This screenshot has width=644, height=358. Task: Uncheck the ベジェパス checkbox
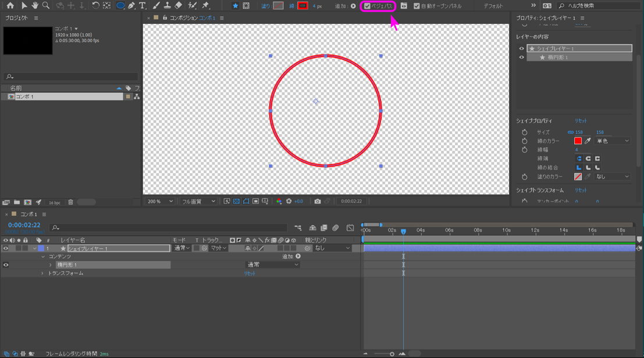tap(367, 6)
